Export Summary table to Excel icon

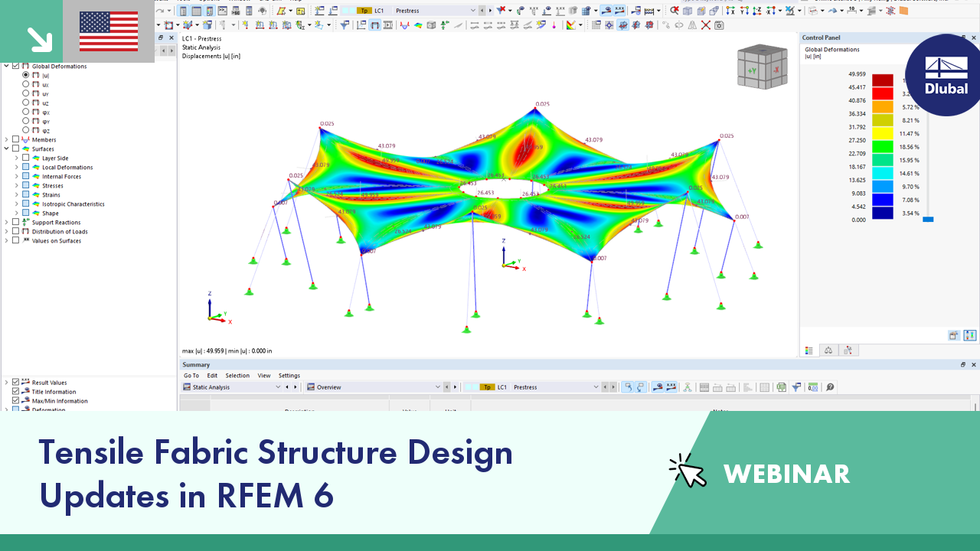pos(781,387)
